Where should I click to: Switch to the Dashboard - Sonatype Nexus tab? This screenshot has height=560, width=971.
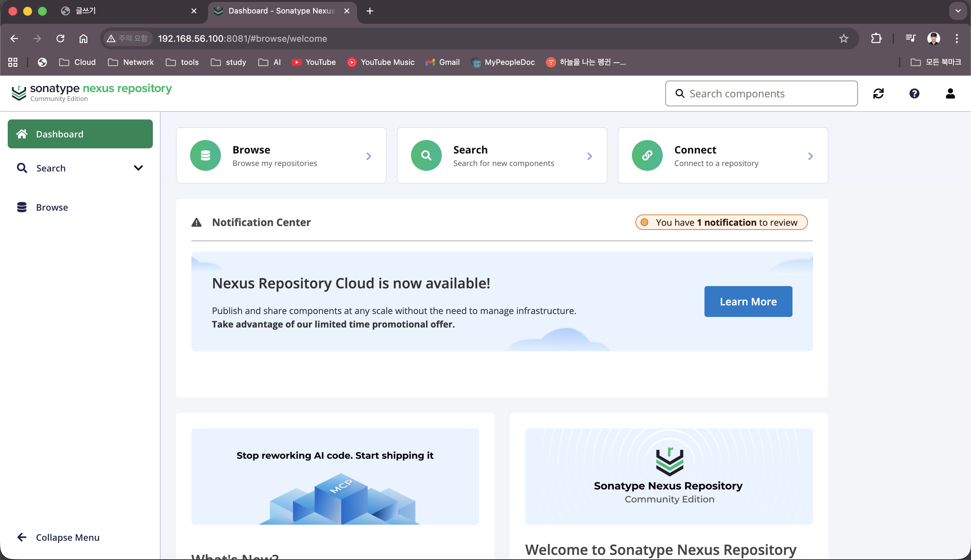tap(282, 11)
